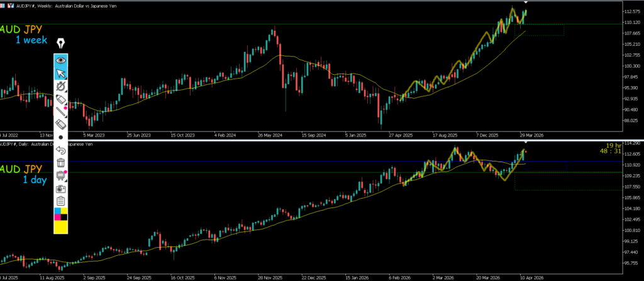Click the pen nib icon above the drawing toolbar
Screen dimensions: 644x281
(61, 43)
